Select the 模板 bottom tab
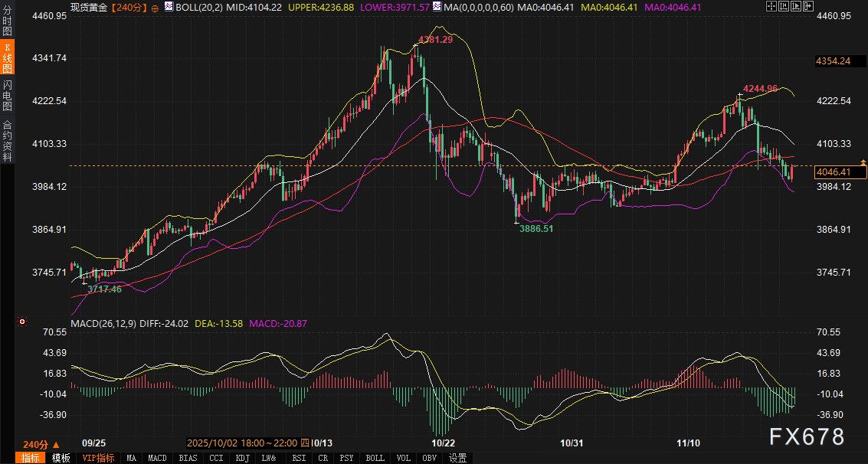This screenshot has width=868, height=464. (61, 458)
